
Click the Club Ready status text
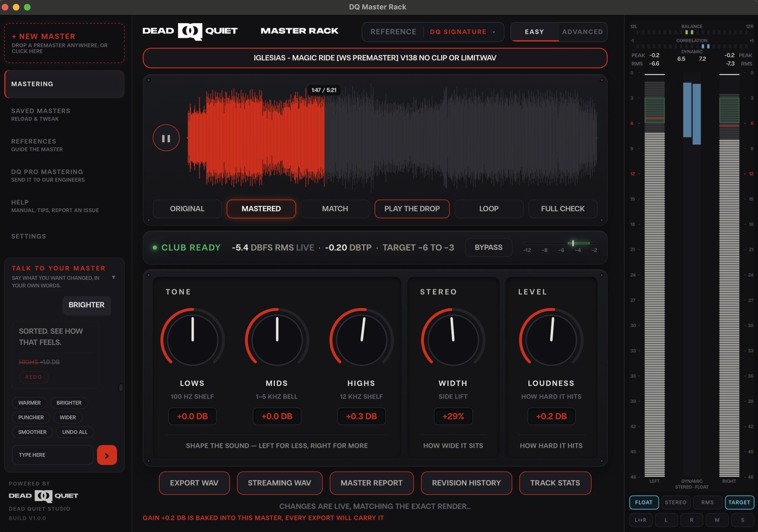[x=191, y=248]
